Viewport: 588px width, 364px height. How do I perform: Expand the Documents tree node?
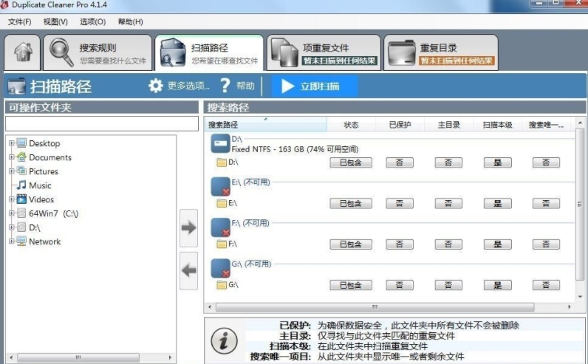pyautogui.click(x=11, y=157)
